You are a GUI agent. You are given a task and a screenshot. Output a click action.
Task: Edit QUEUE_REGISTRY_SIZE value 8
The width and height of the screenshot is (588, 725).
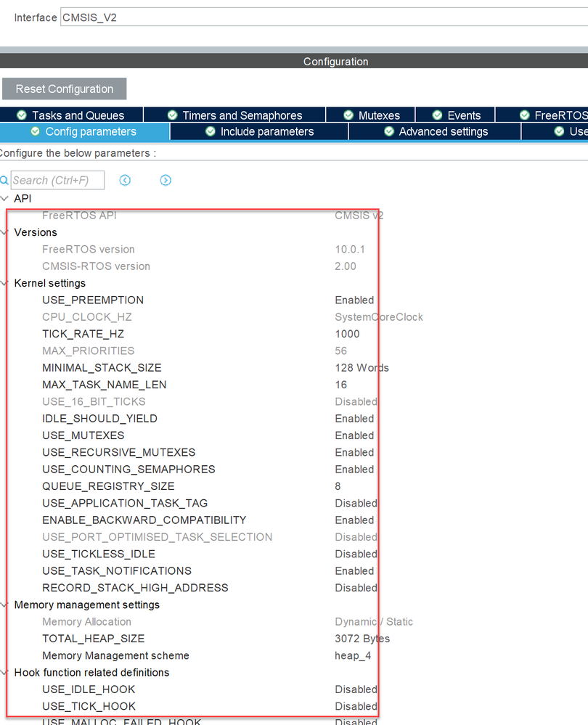(338, 486)
